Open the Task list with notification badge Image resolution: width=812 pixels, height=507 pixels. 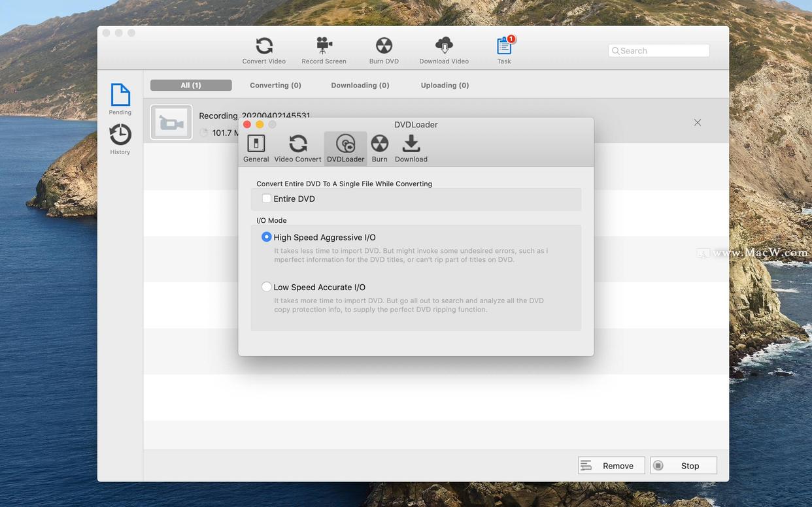[504, 50]
